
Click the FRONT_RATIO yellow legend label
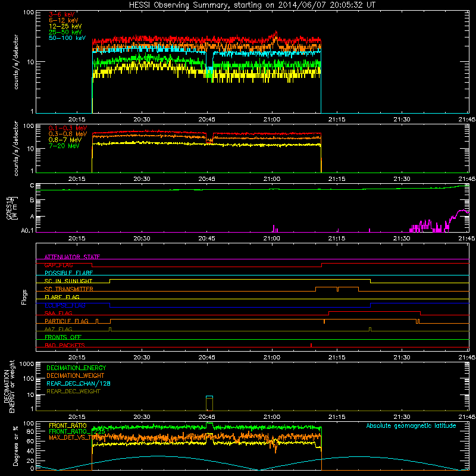click(x=68, y=425)
